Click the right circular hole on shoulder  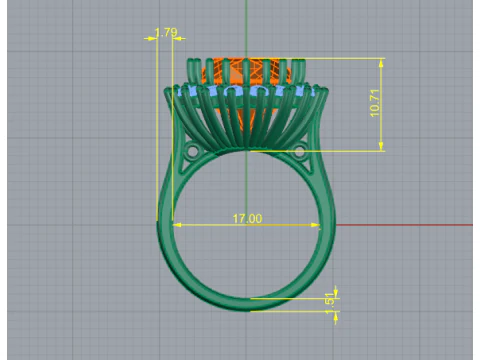pos(299,152)
